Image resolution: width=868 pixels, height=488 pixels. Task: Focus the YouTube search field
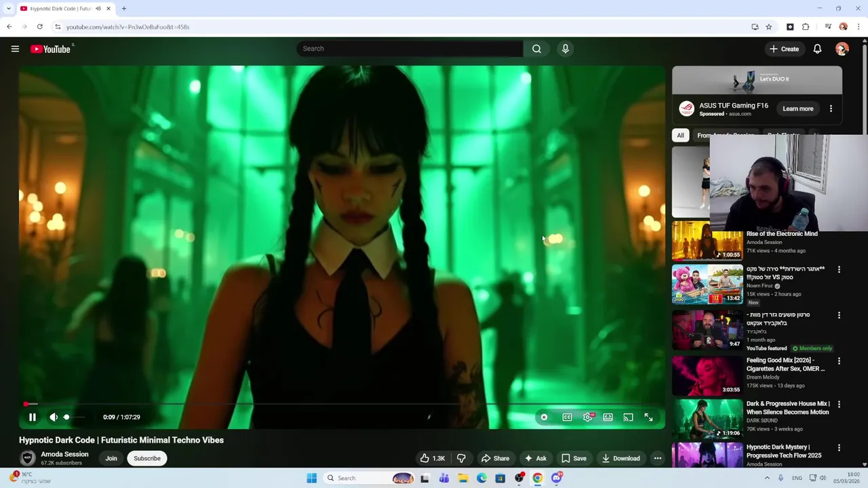(x=410, y=49)
